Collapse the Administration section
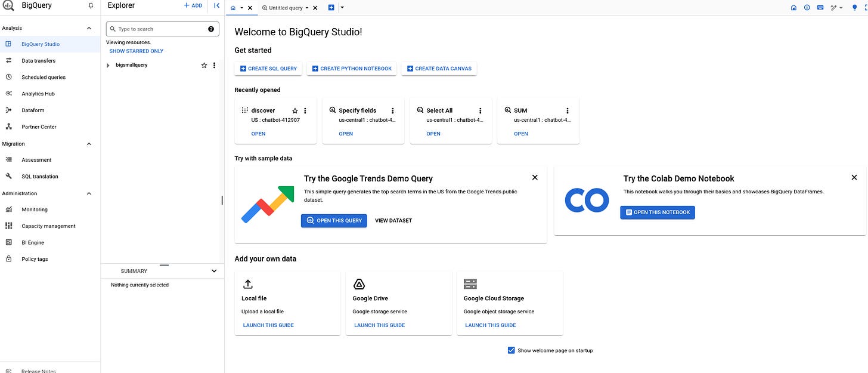Viewport: 868px width, 373px height. pyautogui.click(x=89, y=193)
